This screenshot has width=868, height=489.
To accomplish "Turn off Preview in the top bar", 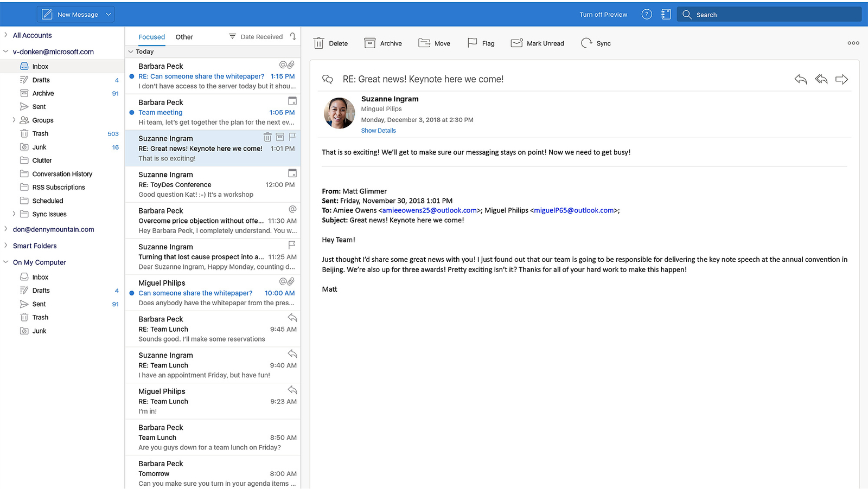I will point(603,15).
